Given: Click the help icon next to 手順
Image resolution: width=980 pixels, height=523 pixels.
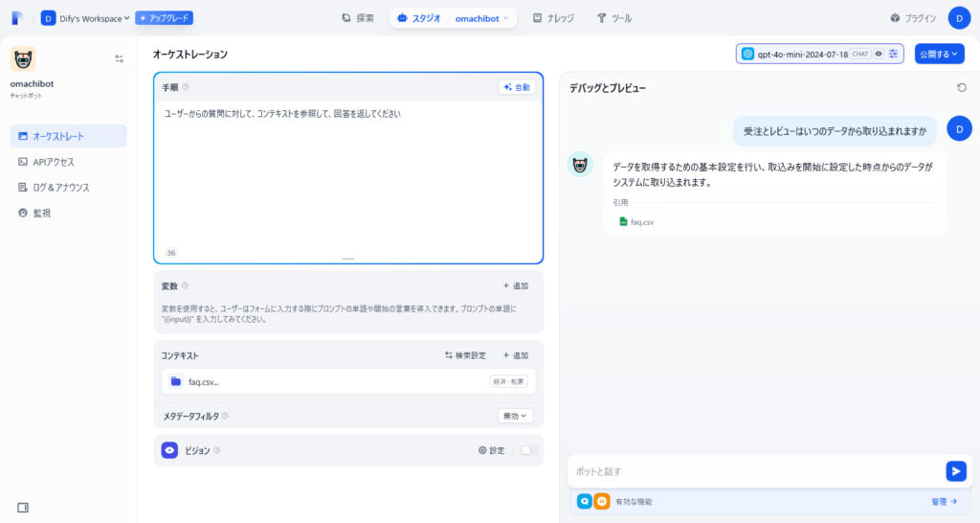Looking at the screenshot, I should (186, 87).
